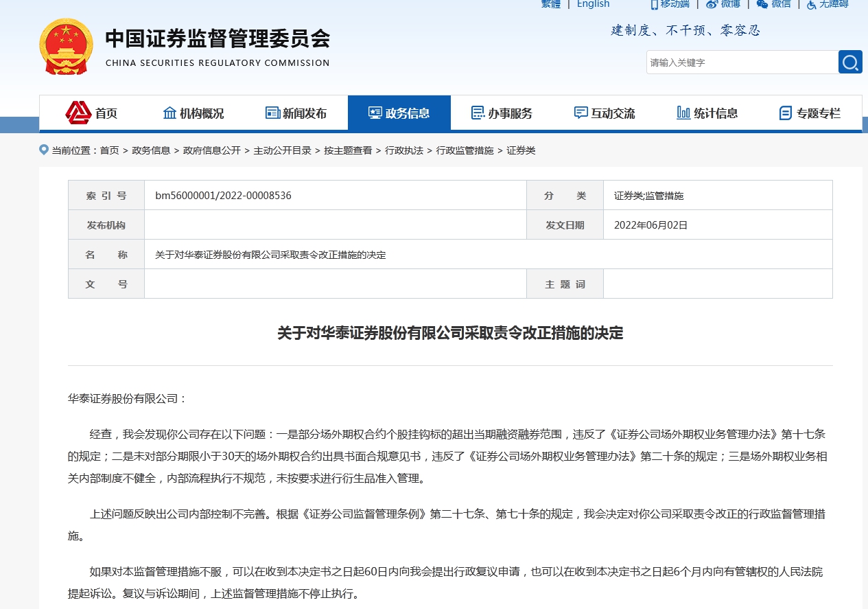Image resolution: width=868 pixels, height=609 pixels.
Task: Select the date 2022年06月02日
Action: tap(651, 225)
